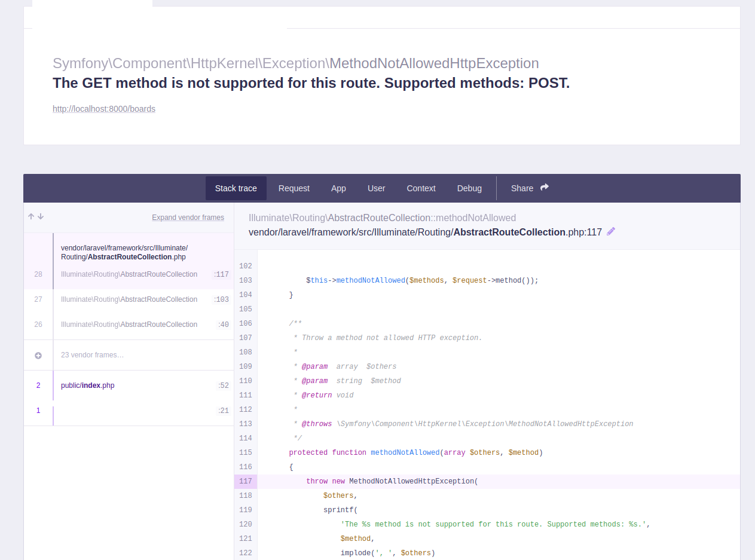Open the App tab
This screenshot has width=755, height=560.
pyautogui.click(x=338, y=188)
